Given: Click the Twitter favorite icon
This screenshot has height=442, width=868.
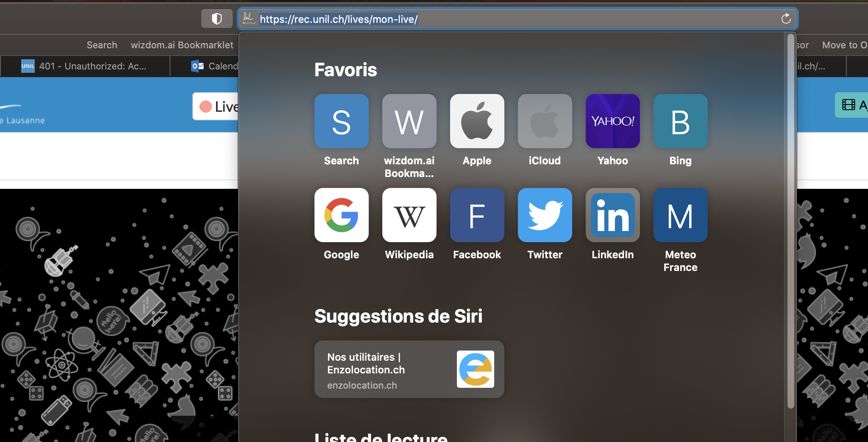Looking at the screenshot, I should coord(545,215).
